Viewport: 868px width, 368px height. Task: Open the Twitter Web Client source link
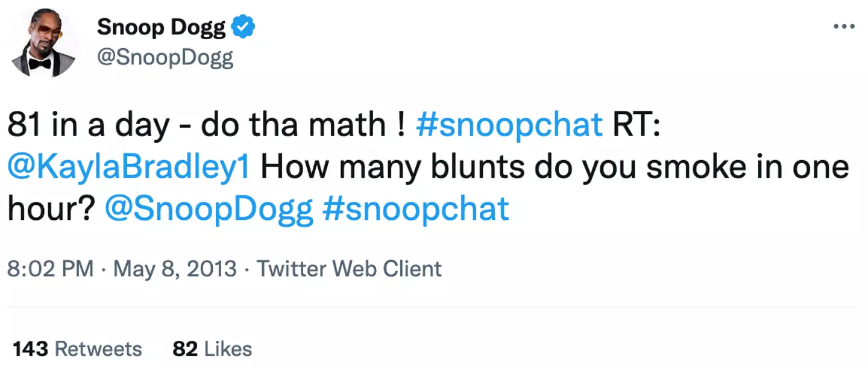tap(350, 269)
